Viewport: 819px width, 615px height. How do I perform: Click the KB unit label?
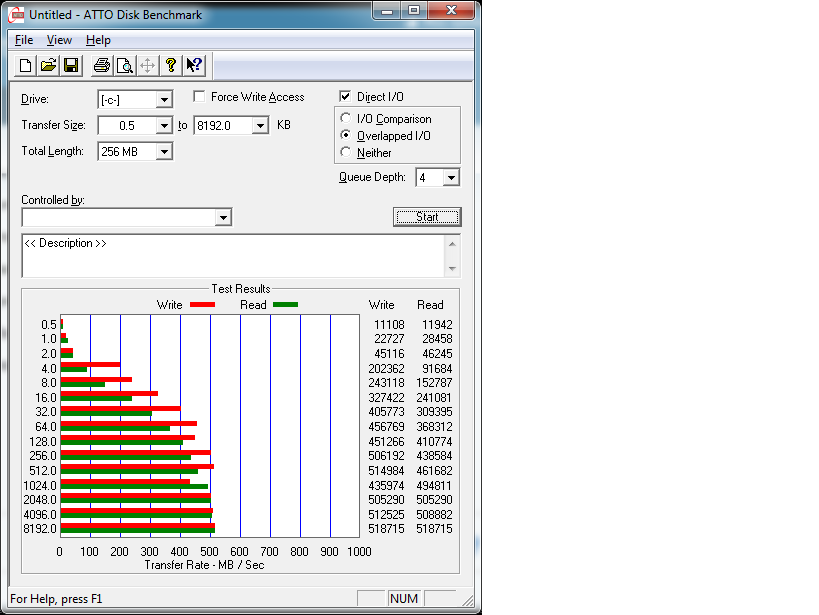click(284, 125)
